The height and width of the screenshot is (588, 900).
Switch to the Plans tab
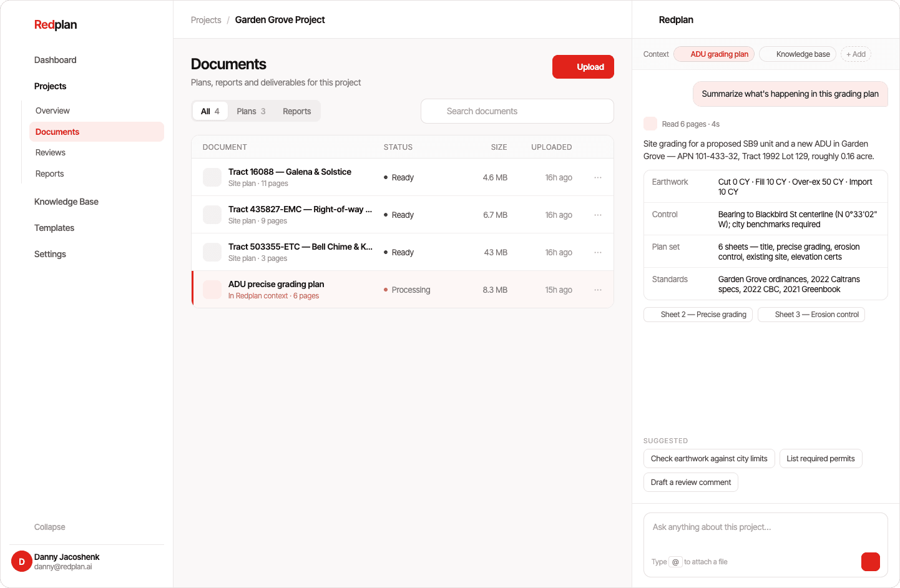[x=251, y=111]
